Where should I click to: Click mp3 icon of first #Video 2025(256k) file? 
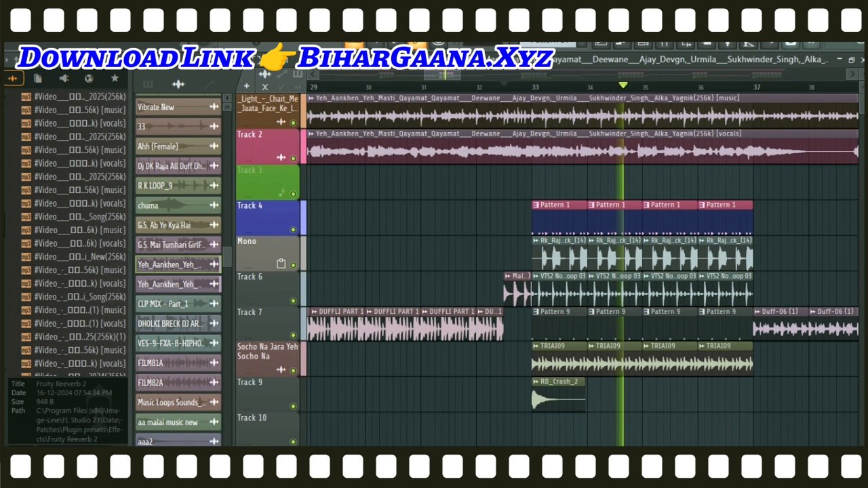[x=26, y=97]
